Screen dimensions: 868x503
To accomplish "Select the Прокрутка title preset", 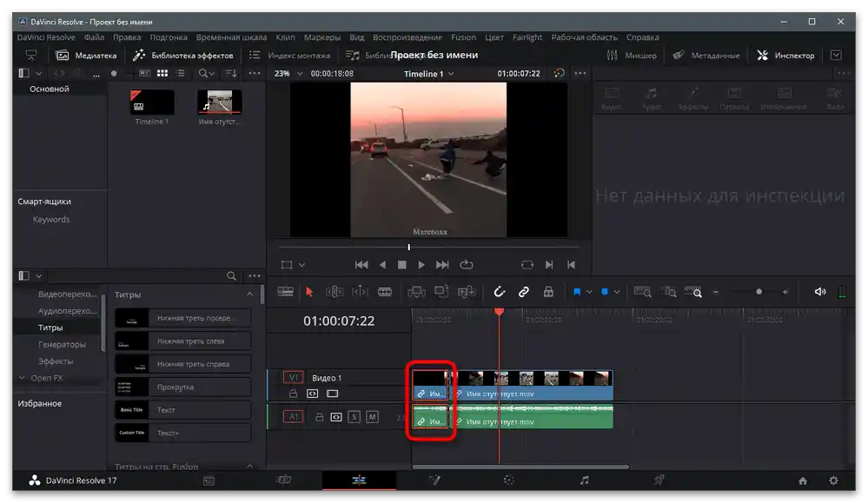I will pyautogui.click(x=183, y=387).
